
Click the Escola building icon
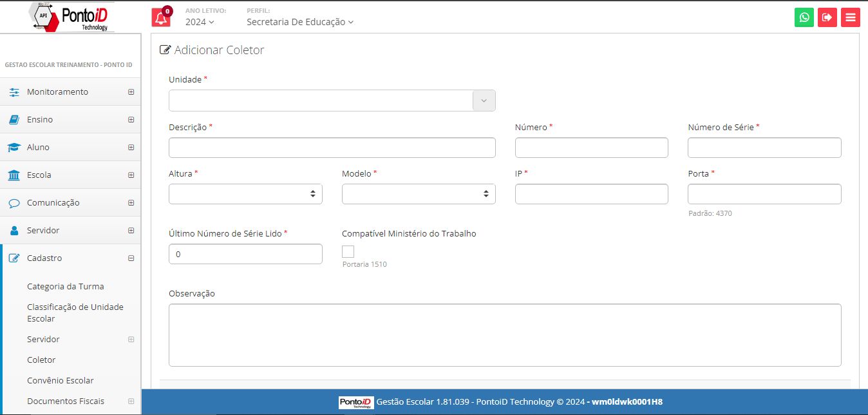click(x=14, y=175)
